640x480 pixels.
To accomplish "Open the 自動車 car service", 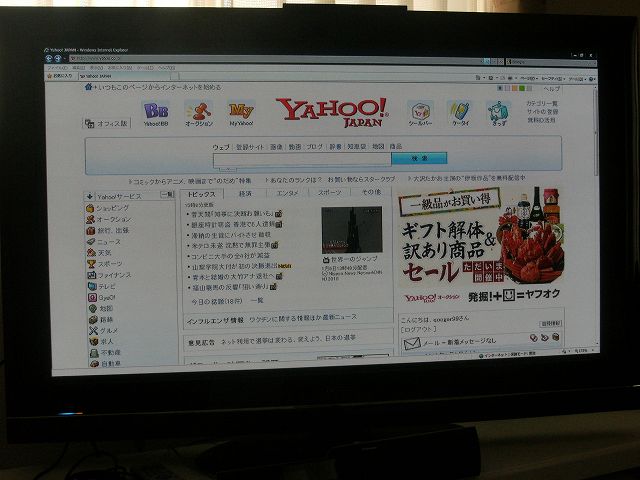I will [x=105, y=363].
